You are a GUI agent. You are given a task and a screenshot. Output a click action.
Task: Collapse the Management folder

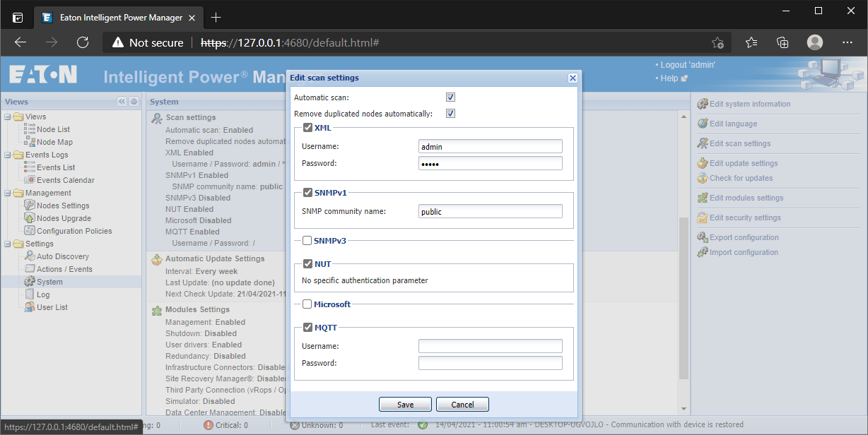pos(7,193)
